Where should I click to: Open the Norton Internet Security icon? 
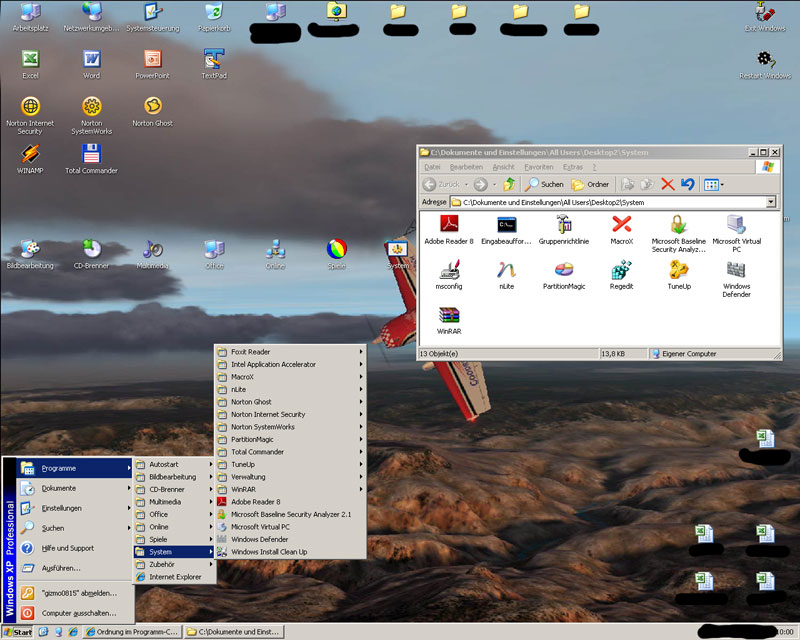tap(30, 115)
